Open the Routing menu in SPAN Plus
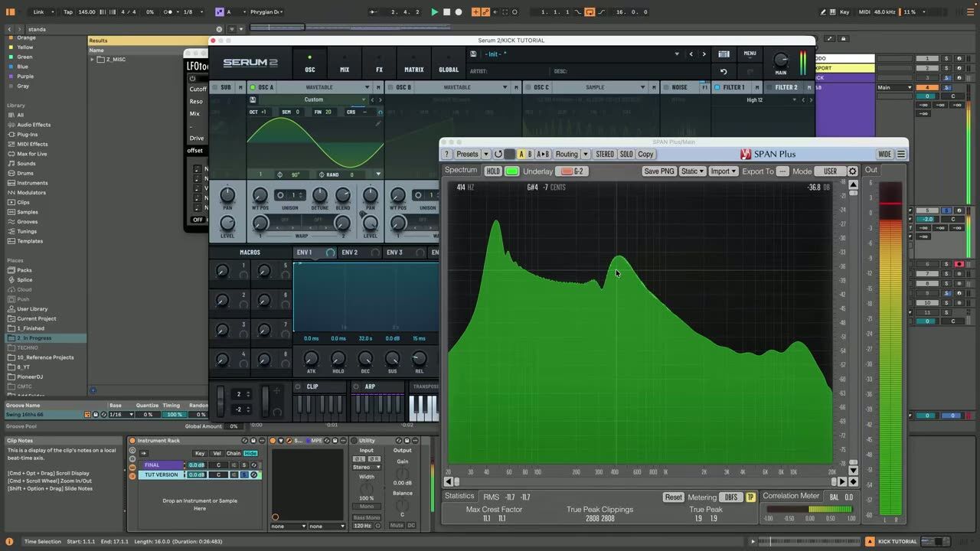The height and width of the screenshot is (551, 980). [567, 154]
